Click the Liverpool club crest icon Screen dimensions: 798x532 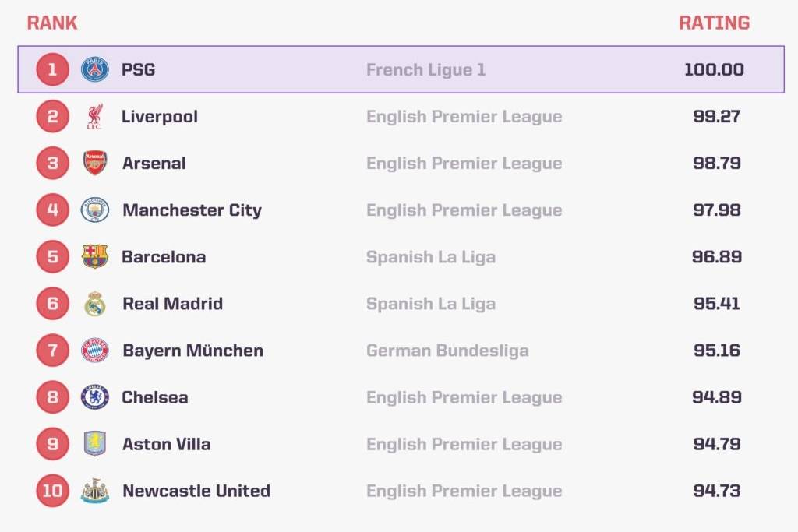pos(95,117)
